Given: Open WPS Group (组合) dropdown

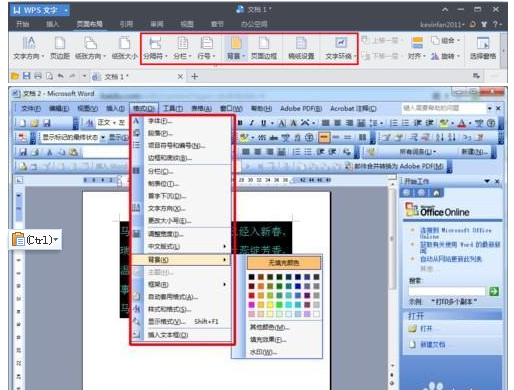Looking at the screenshot, I should 445,41.
